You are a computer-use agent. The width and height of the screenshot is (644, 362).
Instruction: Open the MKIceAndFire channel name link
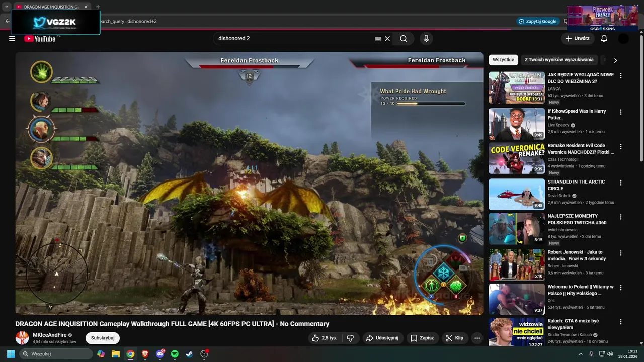tap(50, 335)
